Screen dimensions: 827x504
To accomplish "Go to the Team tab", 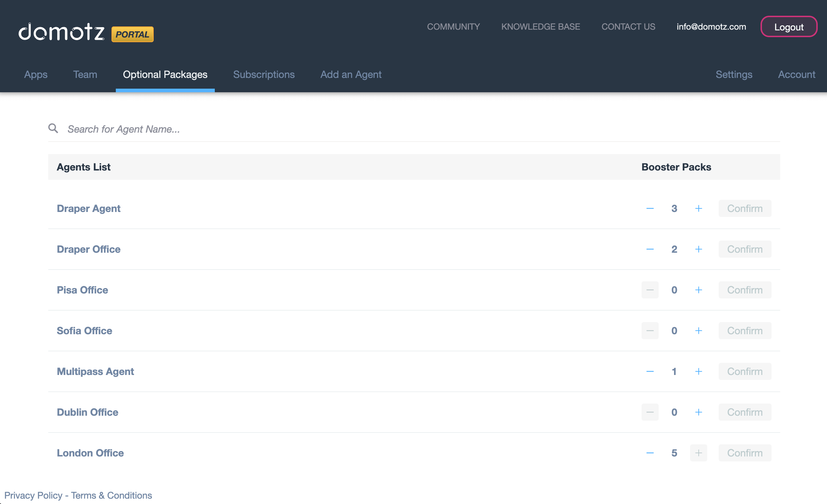I will pos(85,74).
